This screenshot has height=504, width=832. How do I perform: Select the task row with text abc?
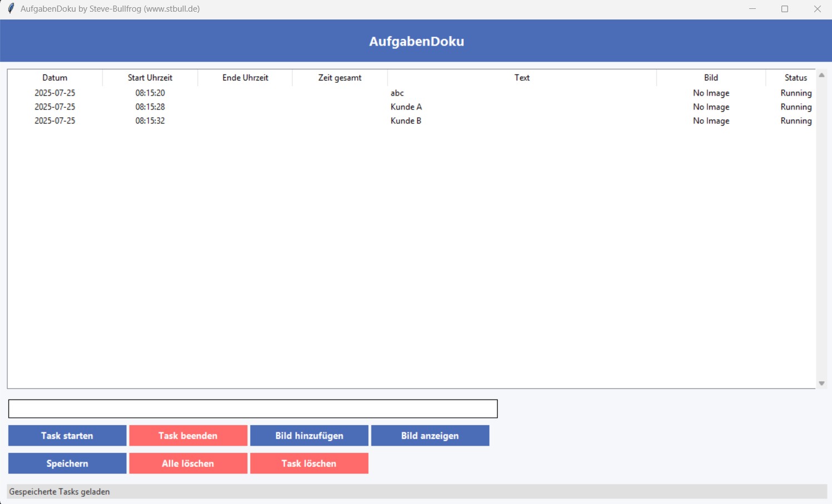click(397, 93)
